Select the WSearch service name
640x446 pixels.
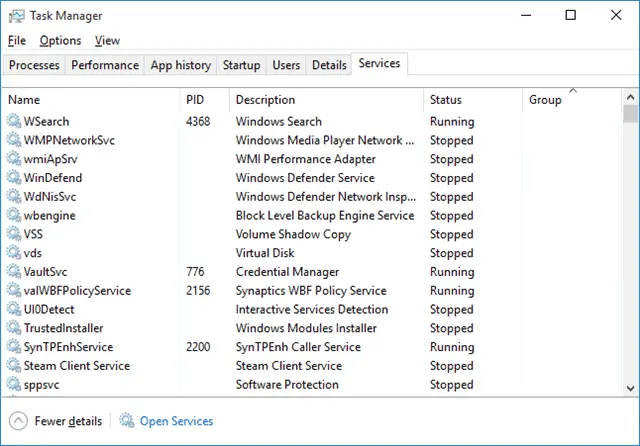click(x=46, y=121)
